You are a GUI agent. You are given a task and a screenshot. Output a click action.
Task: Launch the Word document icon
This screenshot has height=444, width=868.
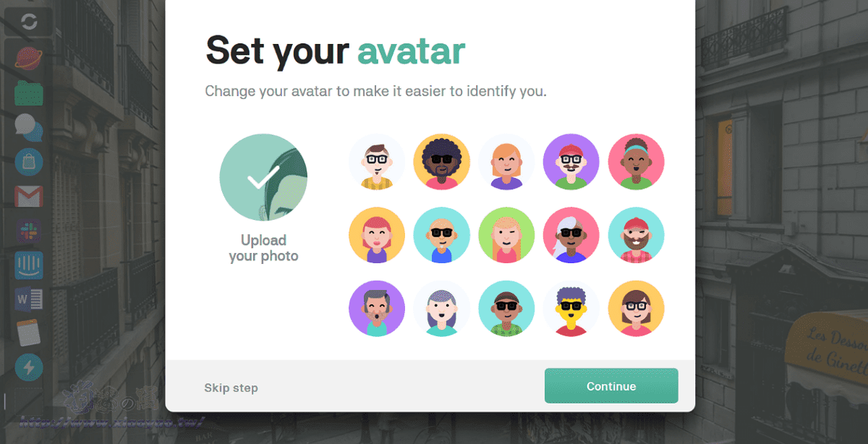[x=29, y=299]
